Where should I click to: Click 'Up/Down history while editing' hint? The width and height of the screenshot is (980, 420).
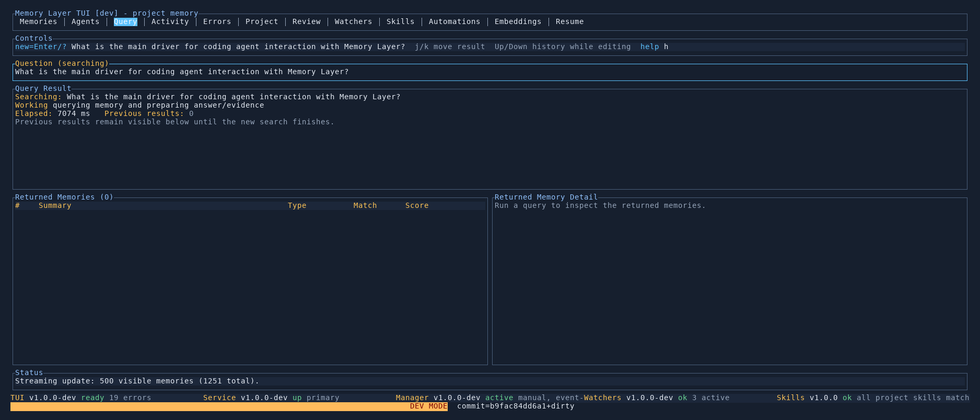[563, 46]
